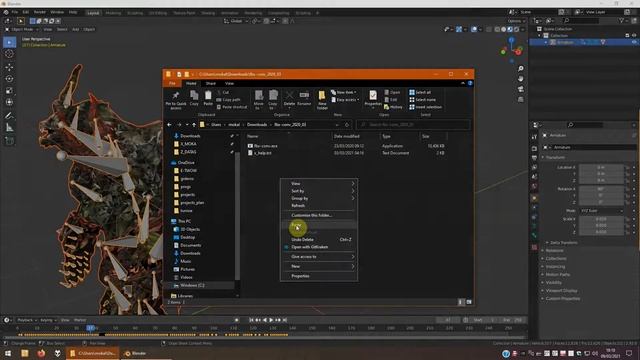Screen dimensions: 640x360
Task: Open the Windows Start button
Action: 8,353
